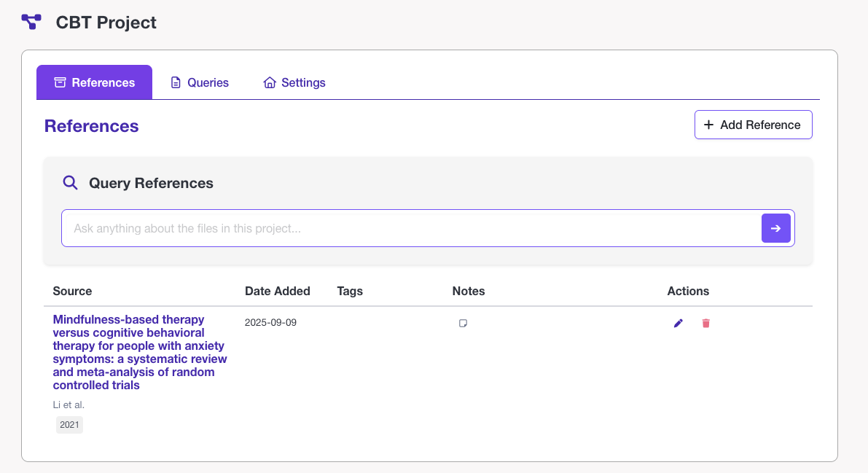Submit the query with the arrow button

click(775, 228)
